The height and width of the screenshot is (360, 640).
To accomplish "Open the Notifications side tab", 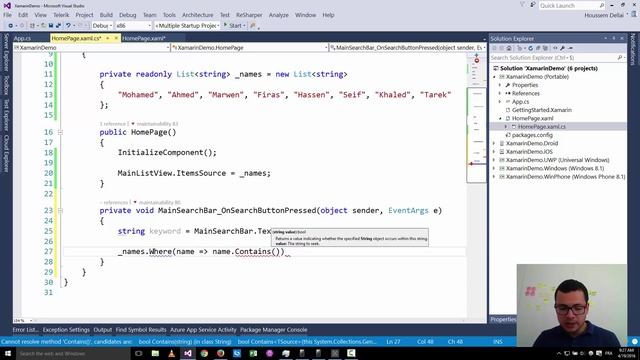I will (x=633, y=49).
